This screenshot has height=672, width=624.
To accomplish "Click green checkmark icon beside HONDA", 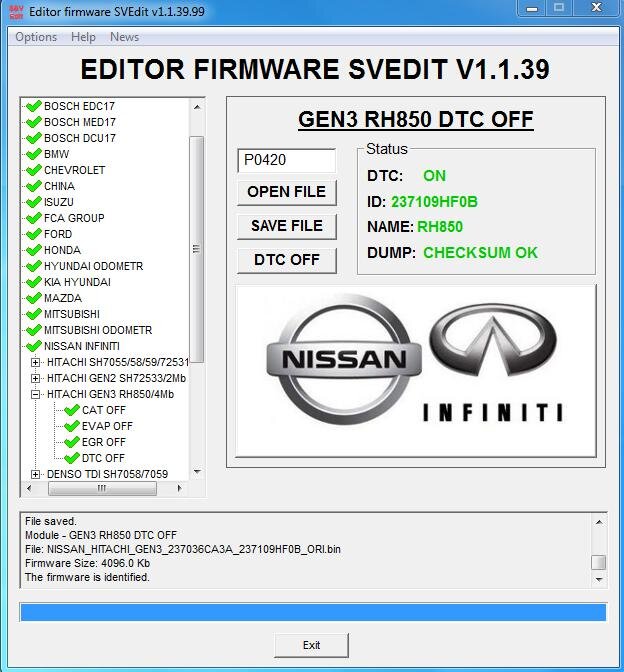I will (x=33, y=250).
